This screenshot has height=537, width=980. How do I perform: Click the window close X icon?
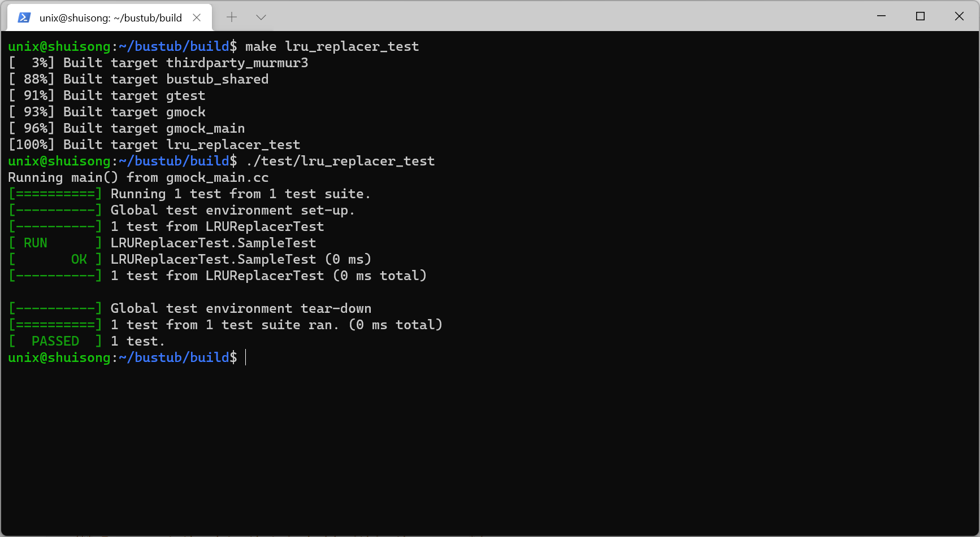(x=959, y=16)
